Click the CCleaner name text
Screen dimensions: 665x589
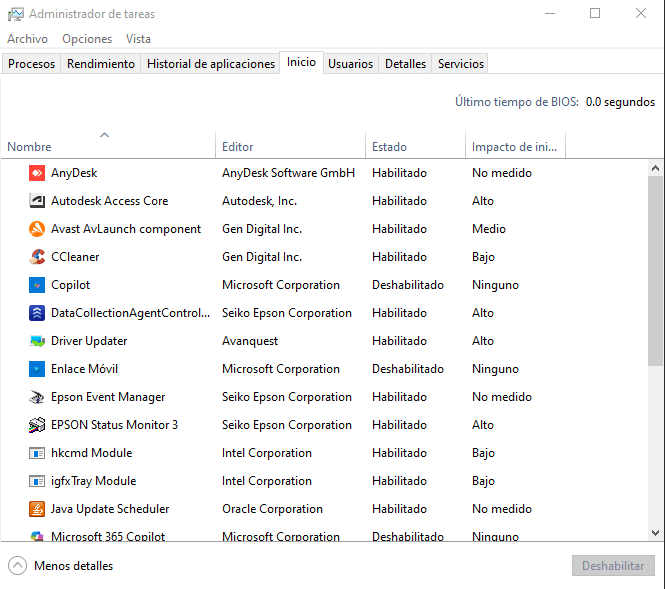tap(75, 257)
